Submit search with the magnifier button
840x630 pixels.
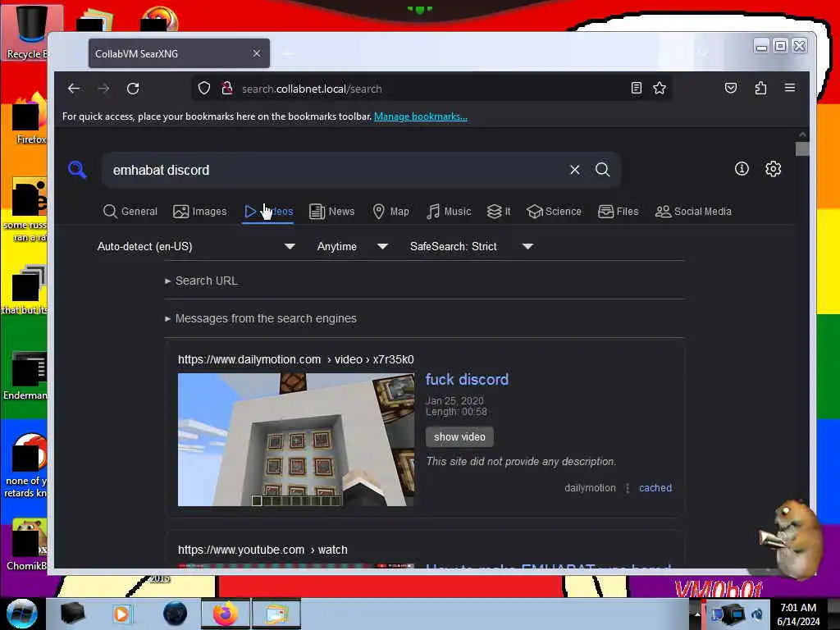pyautogui.click(x=603, y=170)
